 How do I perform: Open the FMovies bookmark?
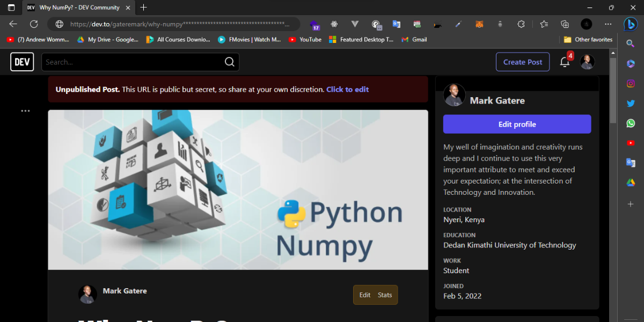tap(249, 39)
